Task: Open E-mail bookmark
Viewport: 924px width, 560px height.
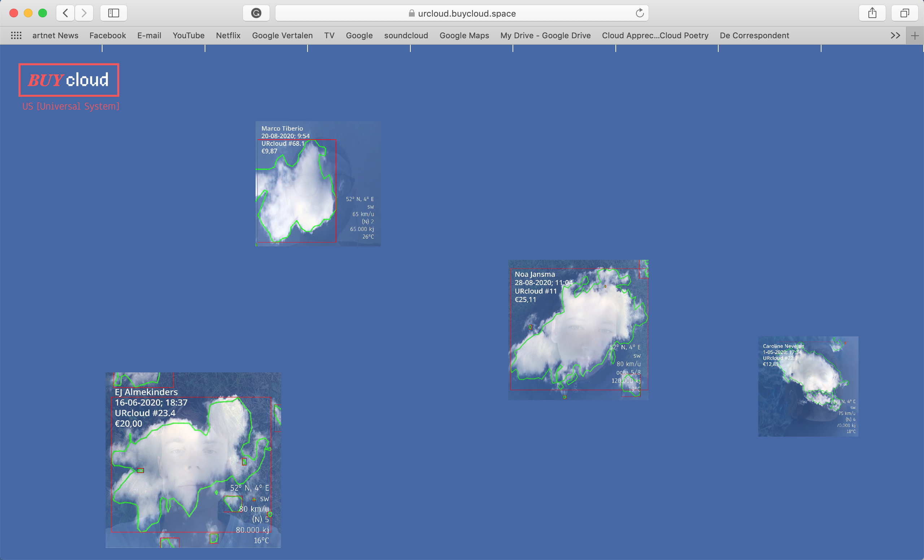Action: coord(149,35)
